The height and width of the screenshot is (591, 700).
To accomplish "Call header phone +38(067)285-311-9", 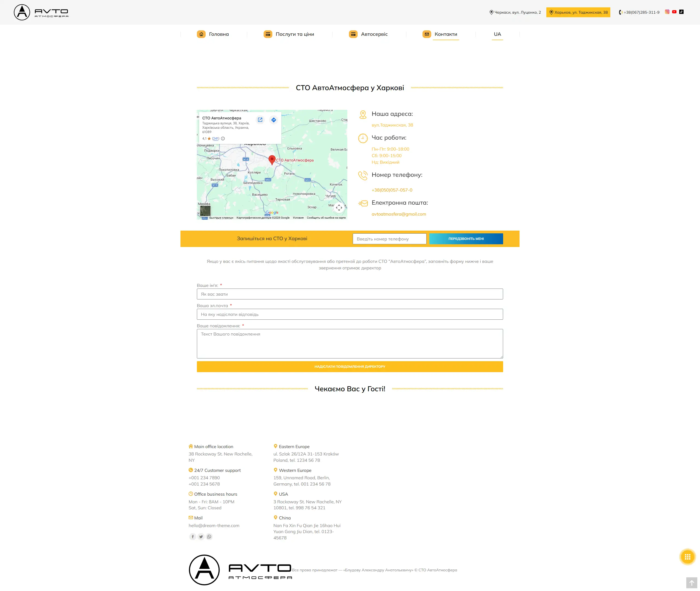I will coord(639,12).
